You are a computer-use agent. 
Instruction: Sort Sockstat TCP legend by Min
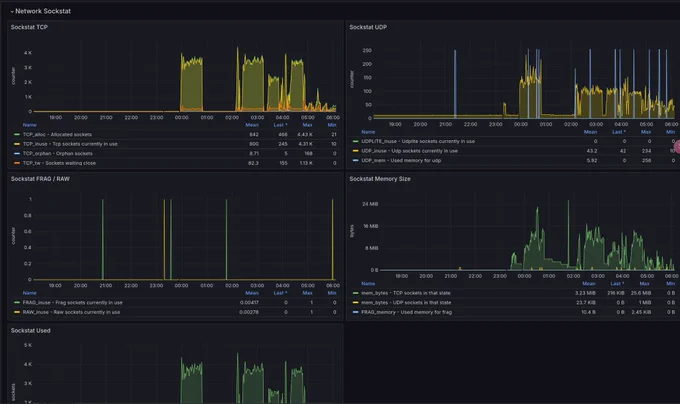click(x=332, y=125)
